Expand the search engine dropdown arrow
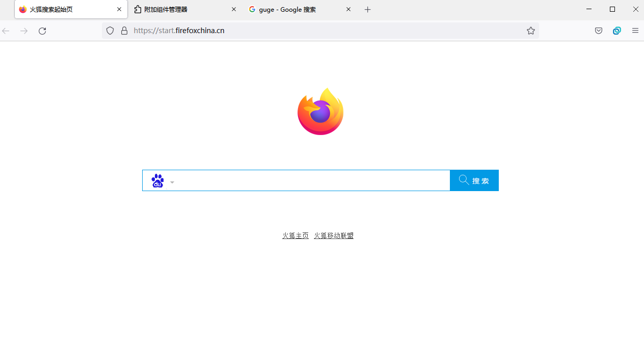The width and height of the screenshot is (644, 345). point(172,182)
